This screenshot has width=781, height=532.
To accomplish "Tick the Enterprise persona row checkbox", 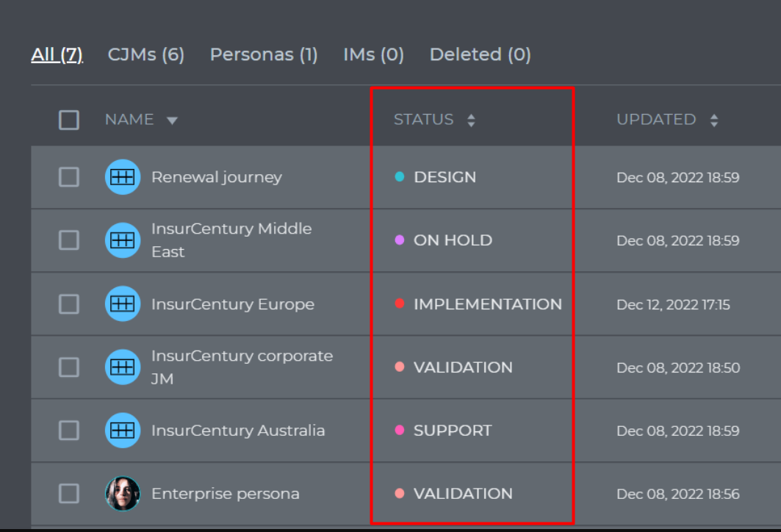I will 69,494.
